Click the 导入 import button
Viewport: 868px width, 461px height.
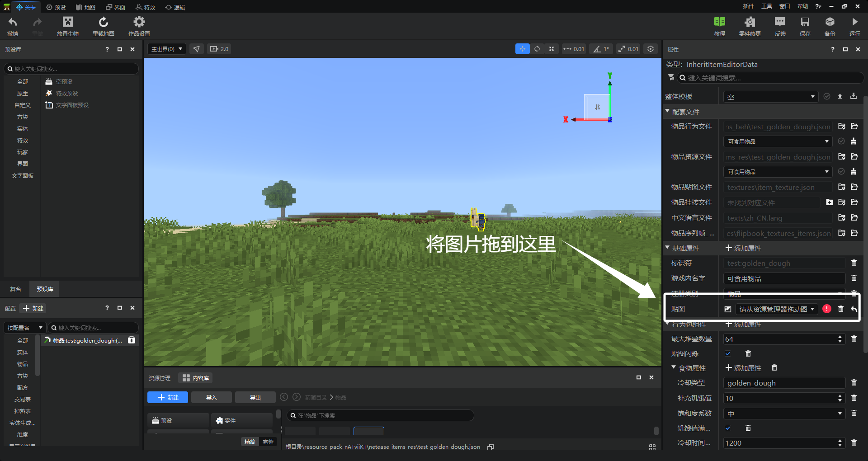click(212, 397)
